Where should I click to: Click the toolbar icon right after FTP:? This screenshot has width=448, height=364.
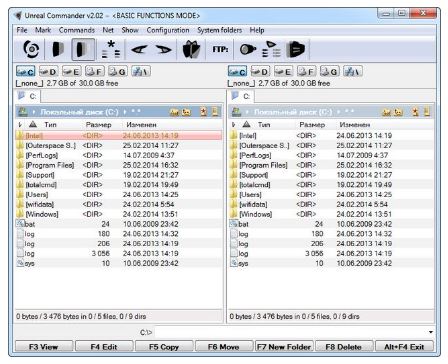pyautogui.click(x=248, y=49)
